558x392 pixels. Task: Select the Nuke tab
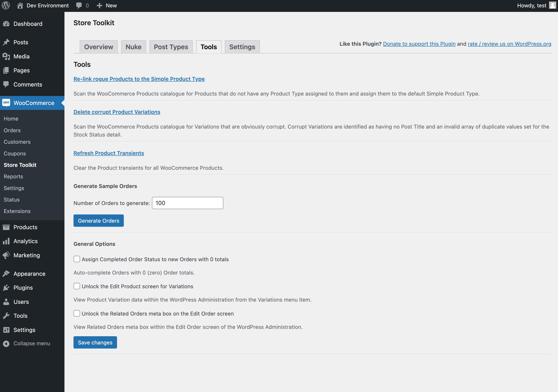click(x=133, y=46)
